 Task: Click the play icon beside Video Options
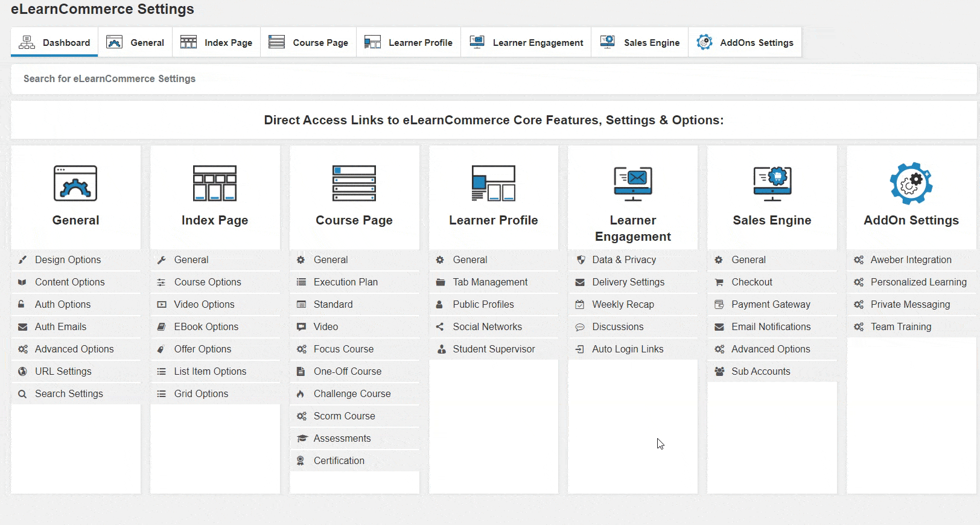[x=162, y=305]
